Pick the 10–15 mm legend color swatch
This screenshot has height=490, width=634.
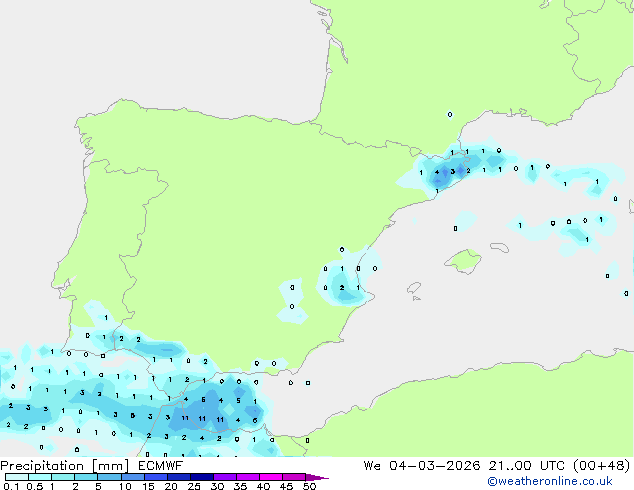[132, 477]
